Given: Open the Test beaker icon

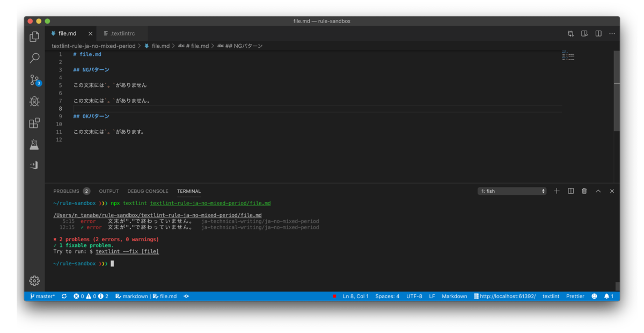Looking at the screenshot, I should pyautogui.click(x=34, y=144).
